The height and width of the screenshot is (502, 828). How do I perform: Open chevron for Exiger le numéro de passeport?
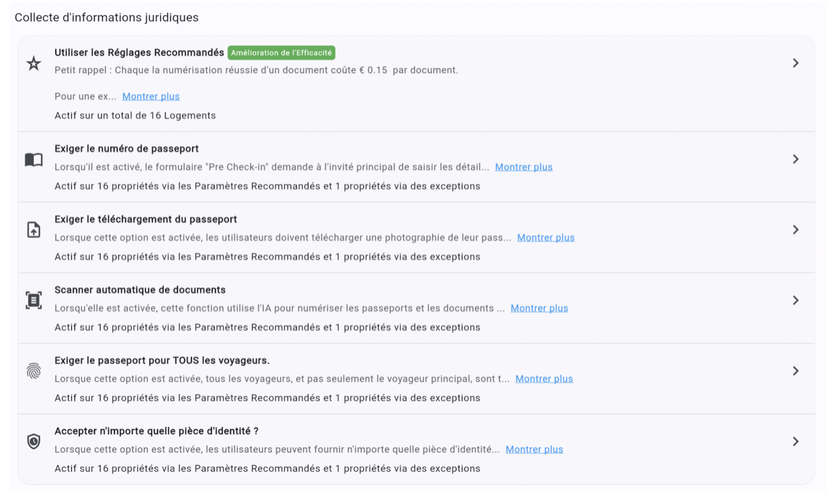coord(795,159)
